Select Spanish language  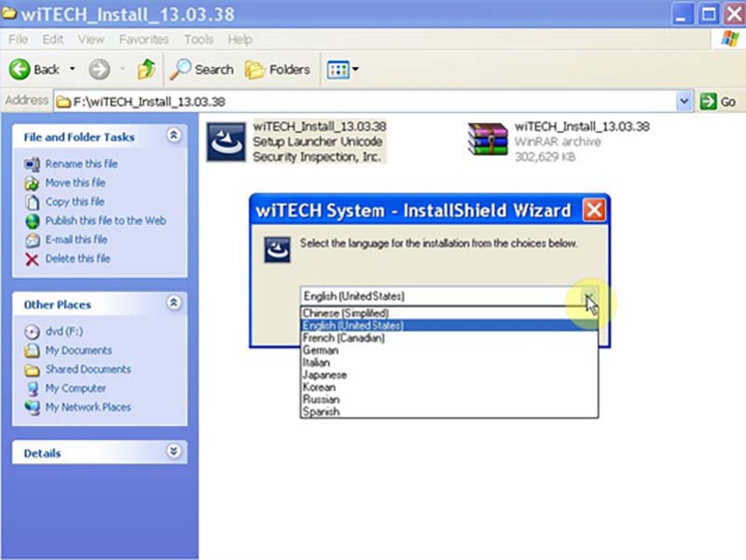449,412
